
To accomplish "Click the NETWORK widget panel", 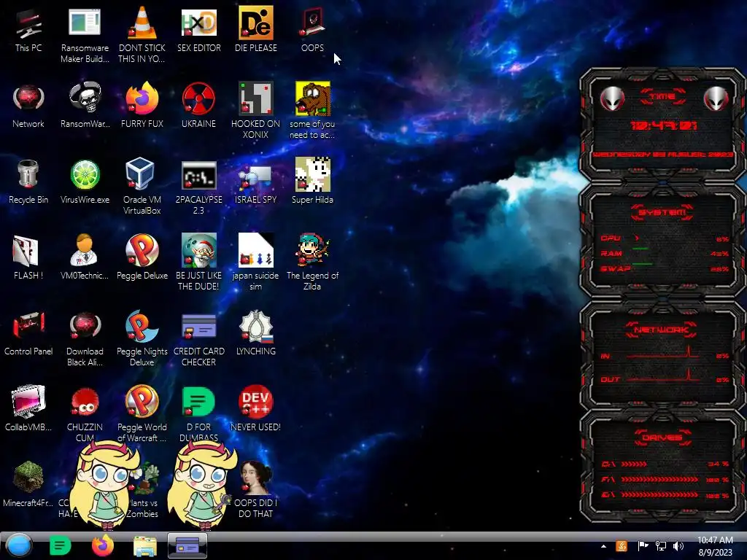I will point(662,356).
